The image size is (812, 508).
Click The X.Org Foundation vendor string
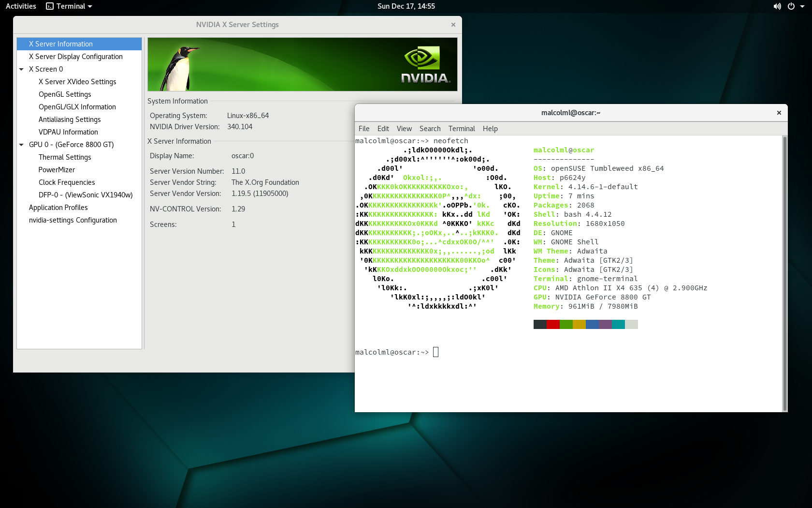[x=265, y=182]
